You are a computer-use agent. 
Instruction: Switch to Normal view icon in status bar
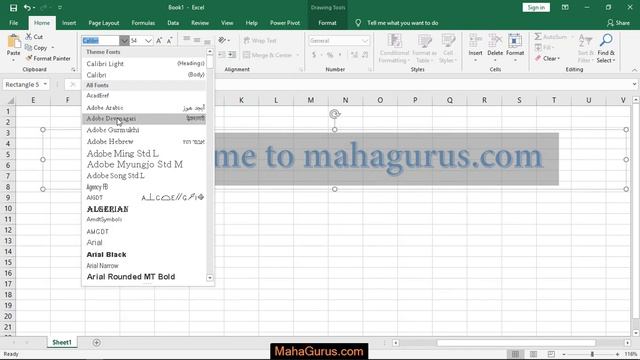pyautogui.click(x=516, y=354)
